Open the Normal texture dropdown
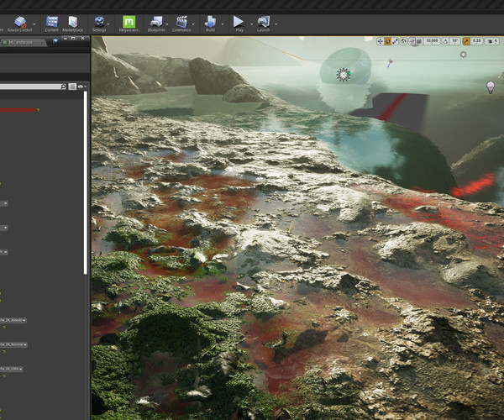 point(13,344)
